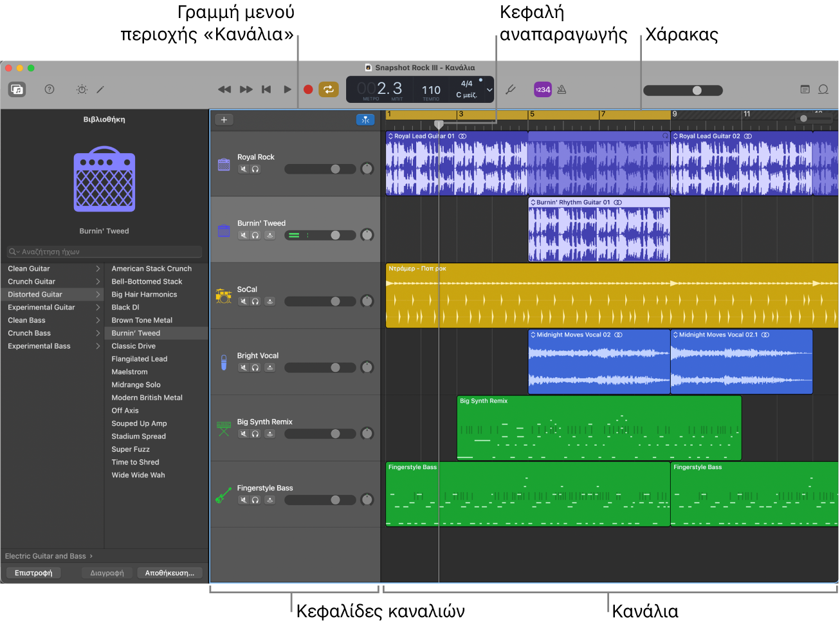The image size is (840, 628).
Task: Mute the Fingerstyle Bass track
Action: [x=244, y=500]
